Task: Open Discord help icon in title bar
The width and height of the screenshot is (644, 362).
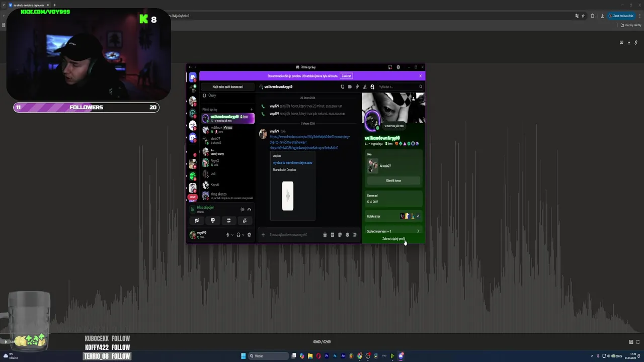Action: (398, 67)
